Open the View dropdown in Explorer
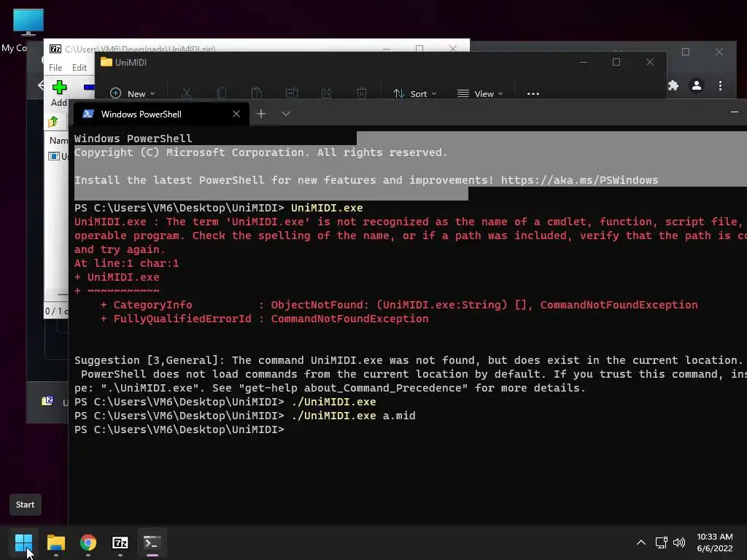Viewport: 747px width, 560px height. 480,94
